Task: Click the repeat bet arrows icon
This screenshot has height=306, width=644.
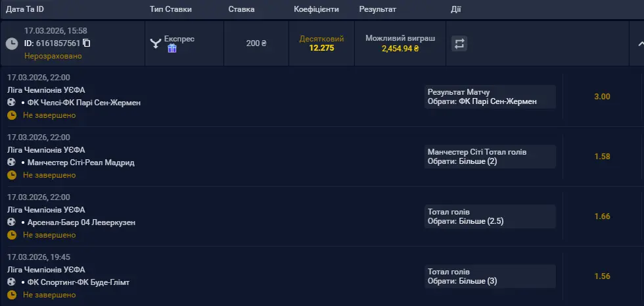Action: point(459,43)
